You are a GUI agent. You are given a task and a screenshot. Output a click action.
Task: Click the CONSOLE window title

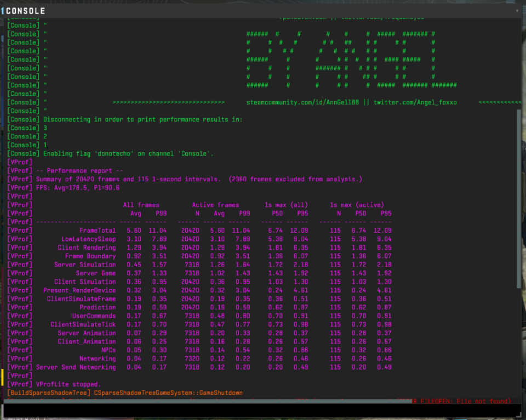tap(26, 11)
